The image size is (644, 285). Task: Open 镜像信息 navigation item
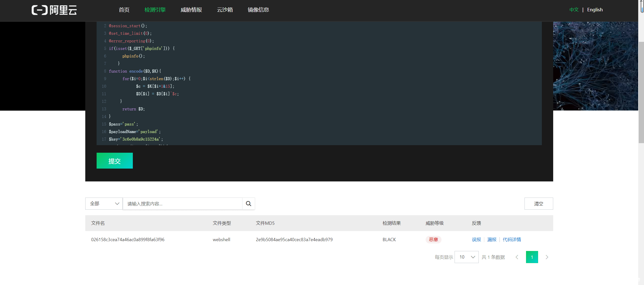(x=258, y=10)
